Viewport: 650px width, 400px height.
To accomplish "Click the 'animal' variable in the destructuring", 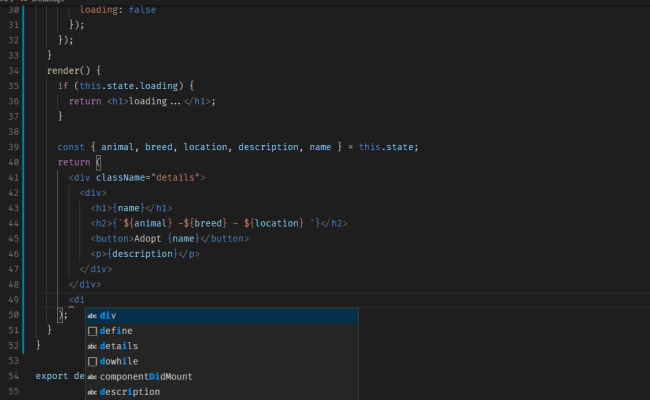I will pyautogui.click(x=117, y=147).
